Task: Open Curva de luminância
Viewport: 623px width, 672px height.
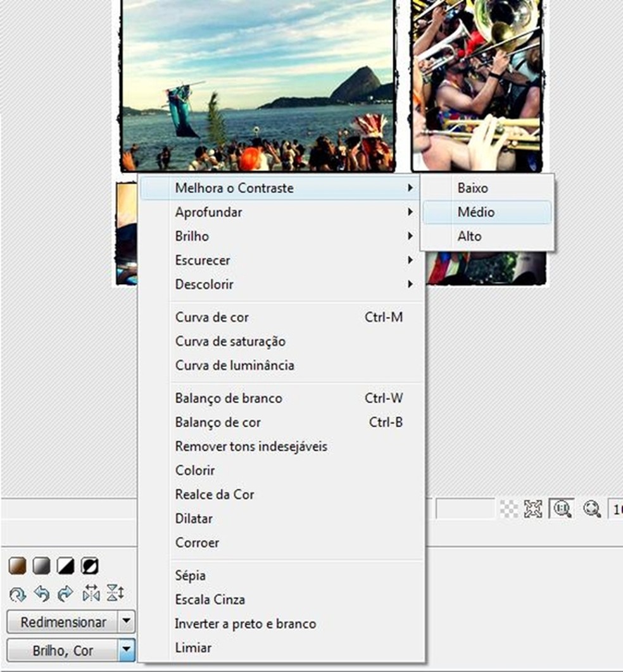Action: click(x=281, y=365)
